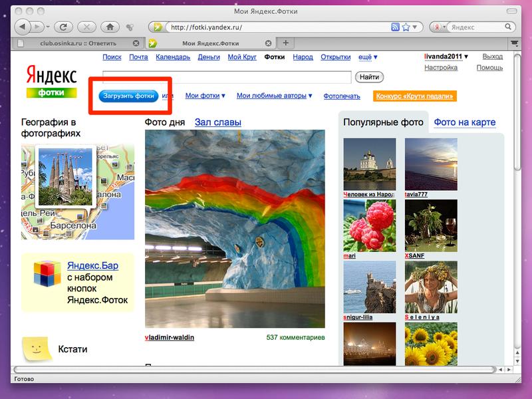The image size is (532, 399).
Task: Click the magnifier icon in the Яндекс search box
Action: point(508,27)
